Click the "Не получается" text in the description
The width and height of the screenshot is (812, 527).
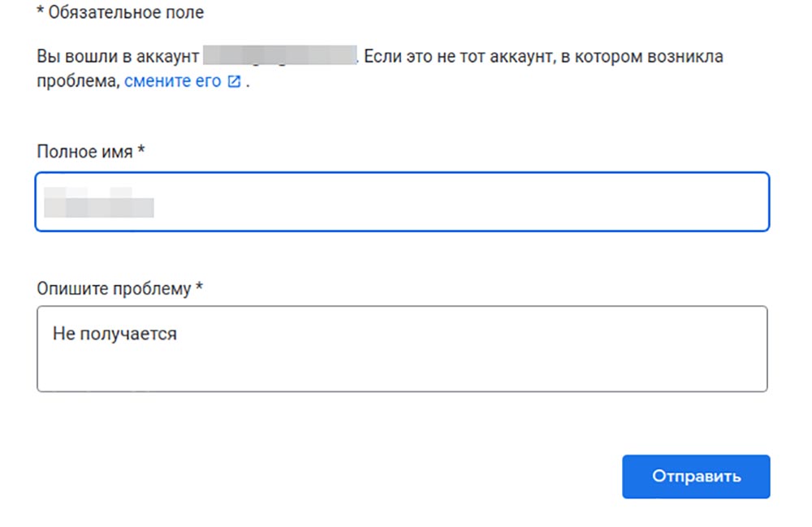pyautogui.click(x=114, y=334)
